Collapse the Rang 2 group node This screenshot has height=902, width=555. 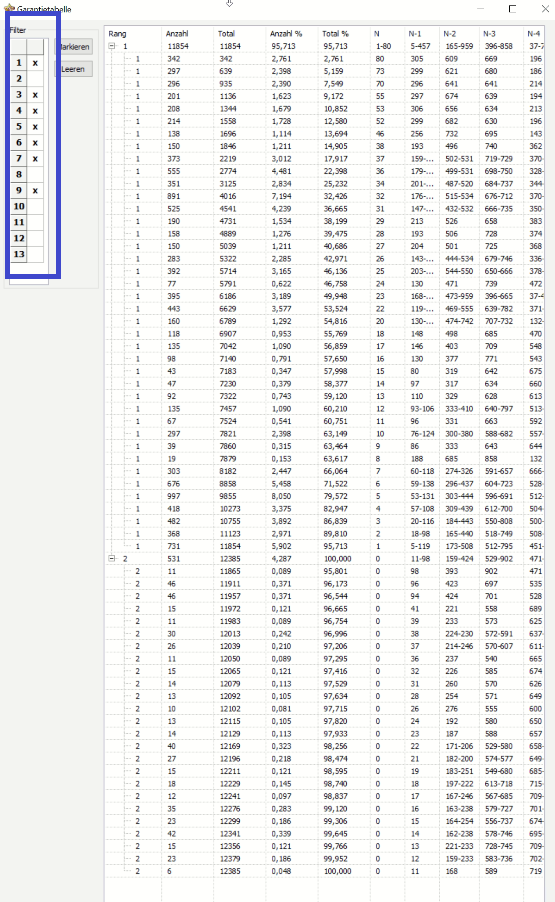tap(112, 559)
